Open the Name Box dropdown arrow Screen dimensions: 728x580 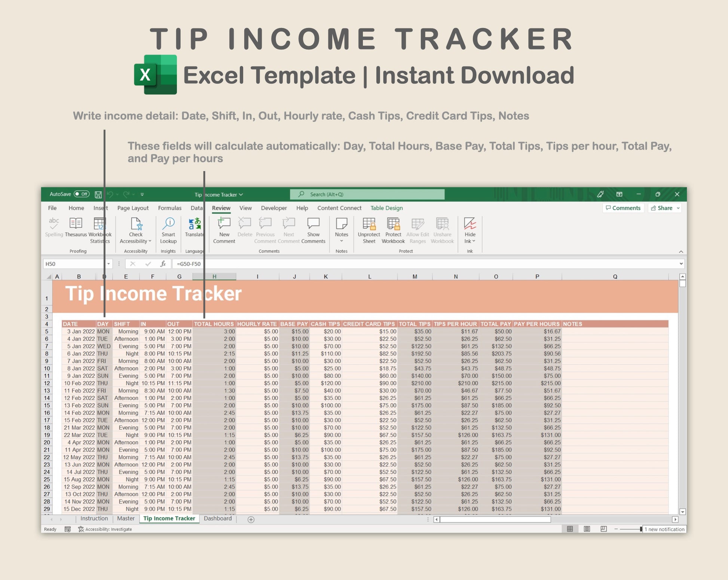[108, 264]
